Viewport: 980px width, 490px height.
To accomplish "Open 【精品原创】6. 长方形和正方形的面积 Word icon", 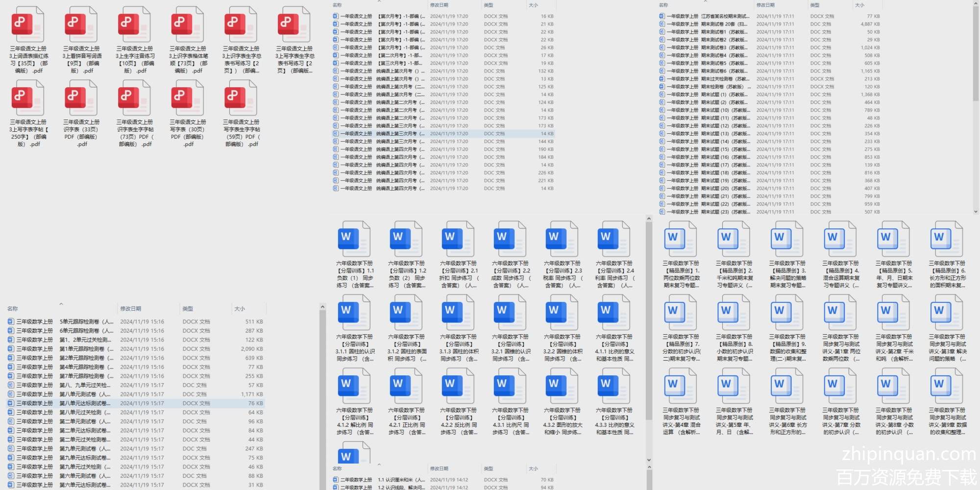I will (947, 239).
